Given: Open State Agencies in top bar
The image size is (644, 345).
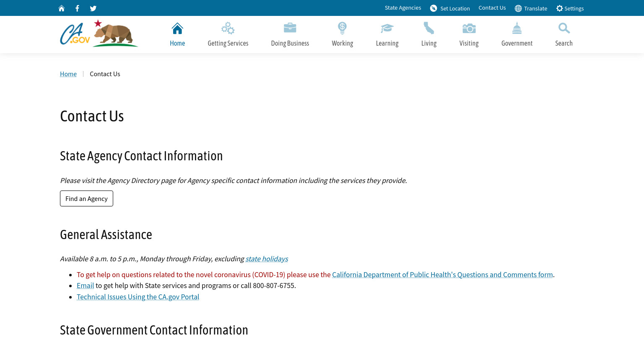Looking at the screenshot, I should 403,8.
